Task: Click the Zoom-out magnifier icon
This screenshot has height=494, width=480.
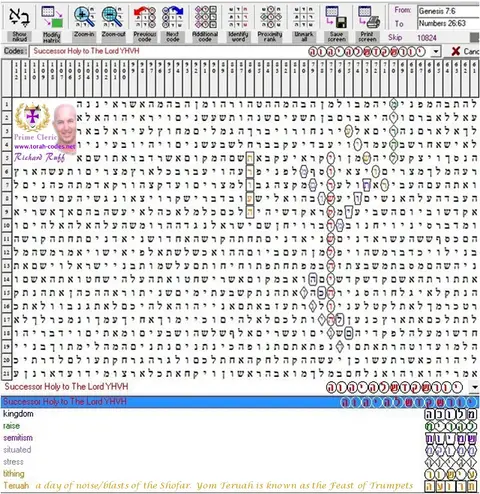Action: point(113,17)
